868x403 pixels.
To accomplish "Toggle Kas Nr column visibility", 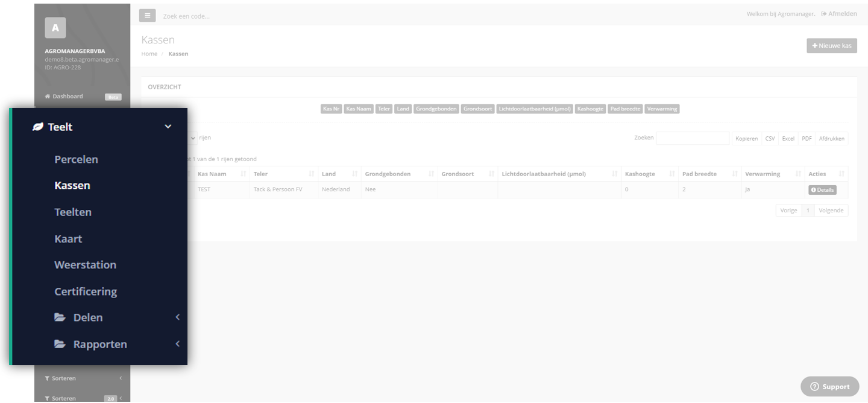I will (332, 109).
